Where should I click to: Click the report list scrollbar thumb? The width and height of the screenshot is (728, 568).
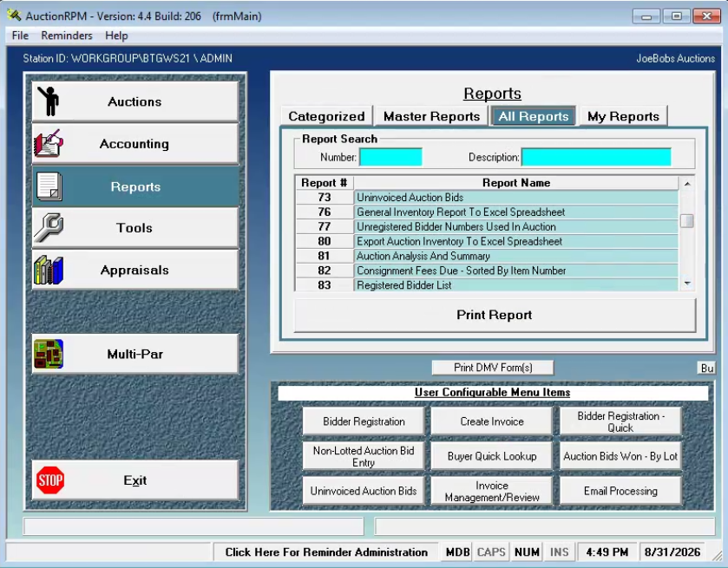pyautogui.click(x=687, y=220)
